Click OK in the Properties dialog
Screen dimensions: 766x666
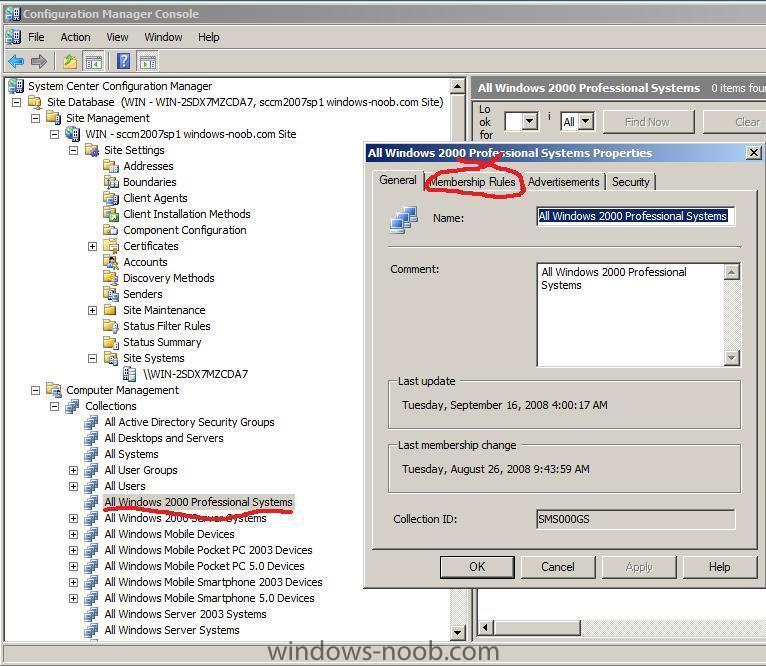point(477,567)
